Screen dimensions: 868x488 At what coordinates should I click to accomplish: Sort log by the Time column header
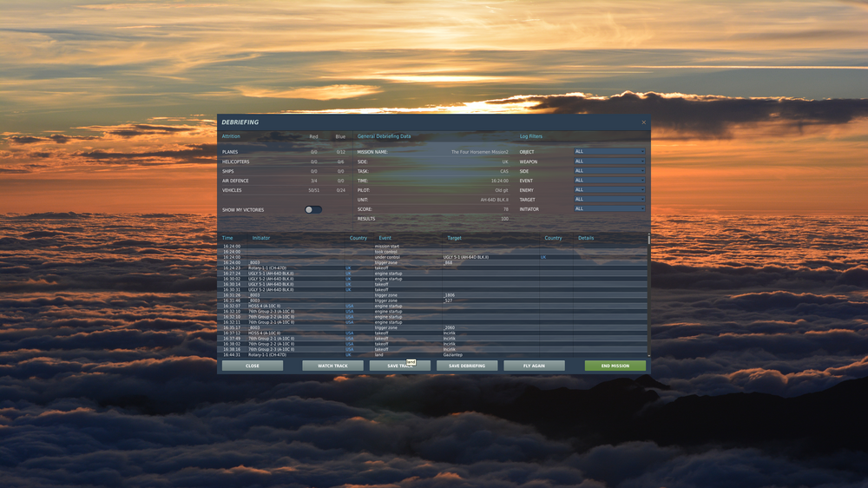(x=227, y=238)
